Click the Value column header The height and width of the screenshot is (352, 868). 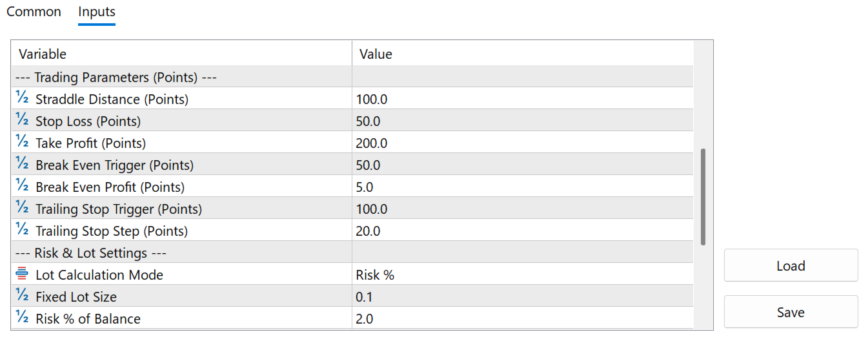[x=521, y=54]
